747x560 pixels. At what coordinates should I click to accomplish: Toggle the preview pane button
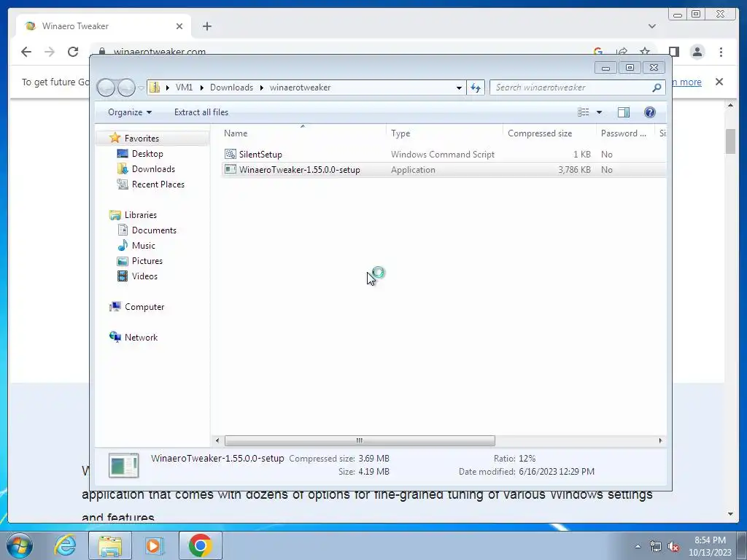pyautogui.click(x=623, y=112)
